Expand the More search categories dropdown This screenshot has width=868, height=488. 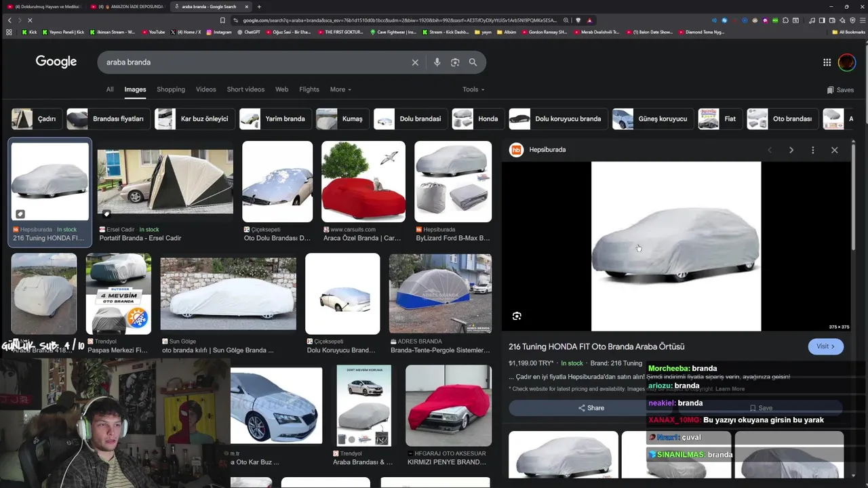pyautogui.click(x=340, y=89)
